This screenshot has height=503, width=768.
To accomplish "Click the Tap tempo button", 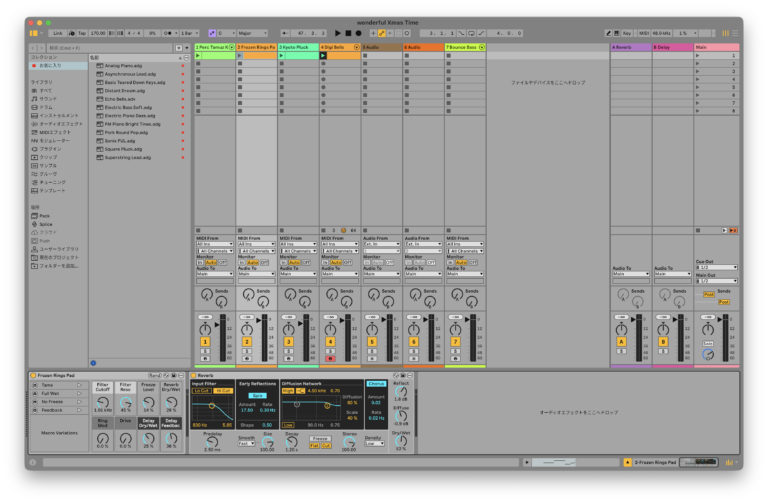I will tap(82, 33).
